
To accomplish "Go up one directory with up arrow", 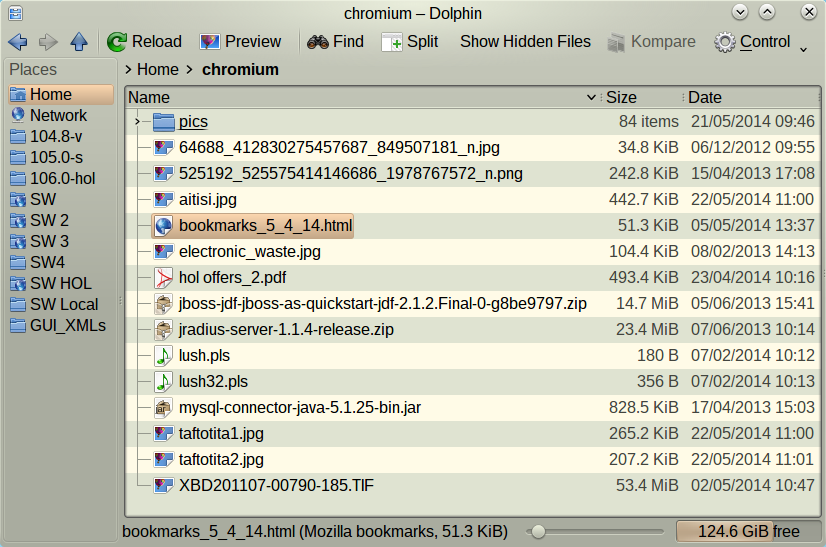I will coord(79,42).
